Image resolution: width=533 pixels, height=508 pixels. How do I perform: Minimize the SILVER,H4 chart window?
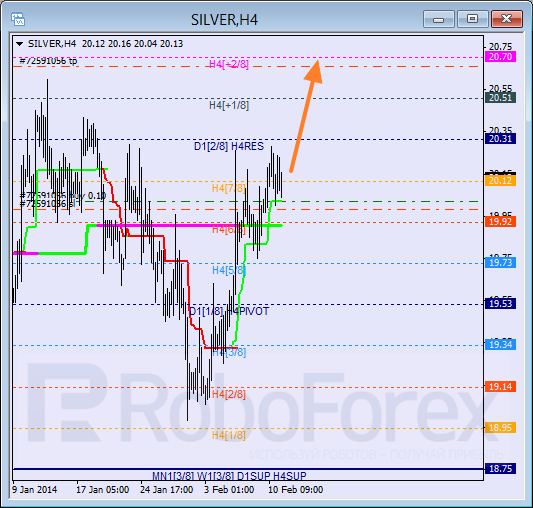tap(439, 19)
